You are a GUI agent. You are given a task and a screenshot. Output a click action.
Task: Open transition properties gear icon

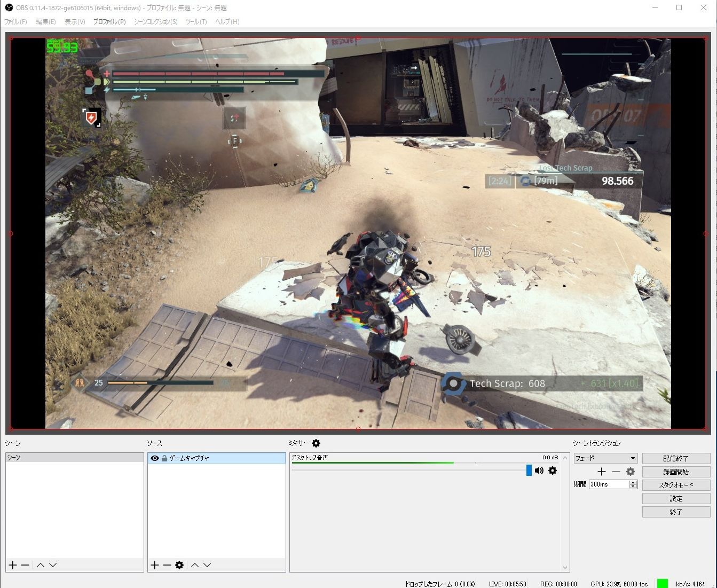(631, 472)
